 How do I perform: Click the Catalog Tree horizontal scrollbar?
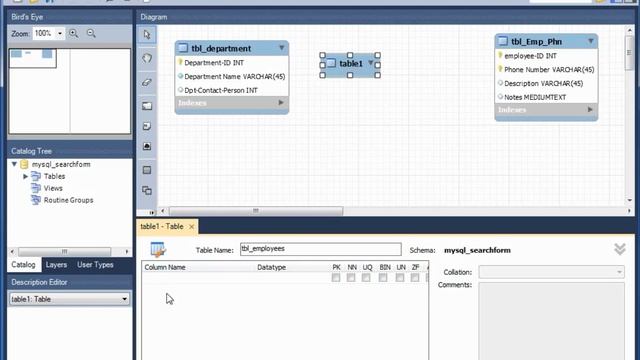(64, 251)
